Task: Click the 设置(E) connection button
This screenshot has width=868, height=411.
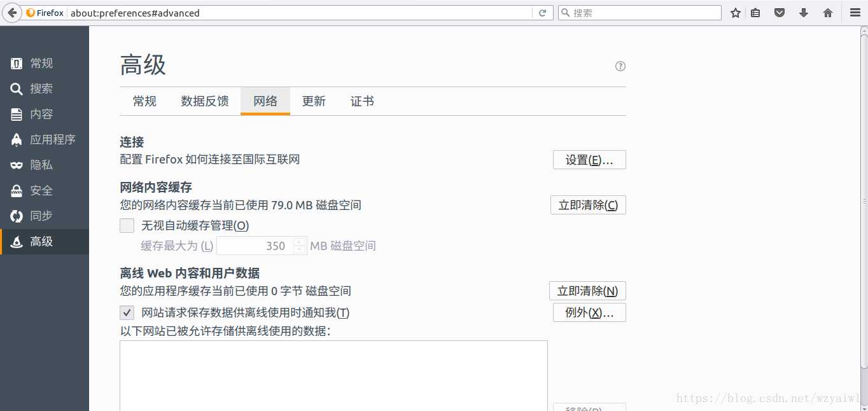Action: click(589, 159)
